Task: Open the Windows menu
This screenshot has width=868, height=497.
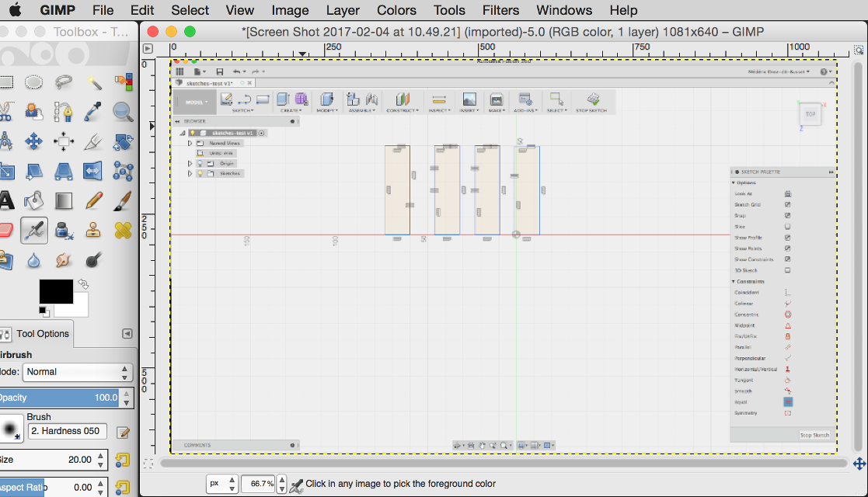Action: pyautogui.click(x=564, y=10)
